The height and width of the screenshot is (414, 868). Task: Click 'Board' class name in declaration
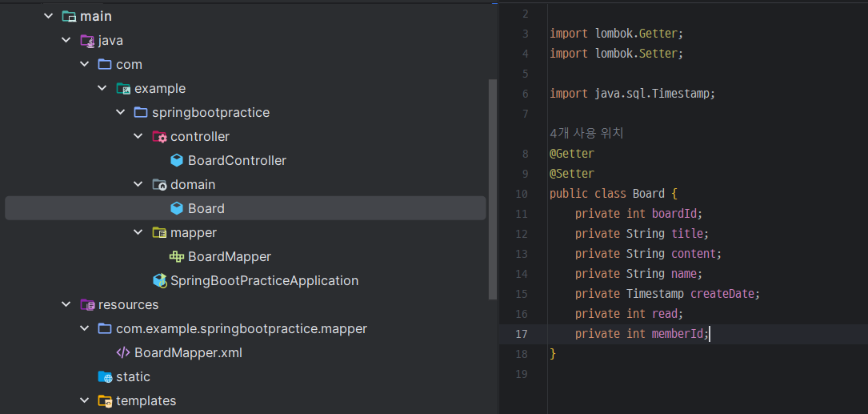pyautogui.click(x=648, y=194)
